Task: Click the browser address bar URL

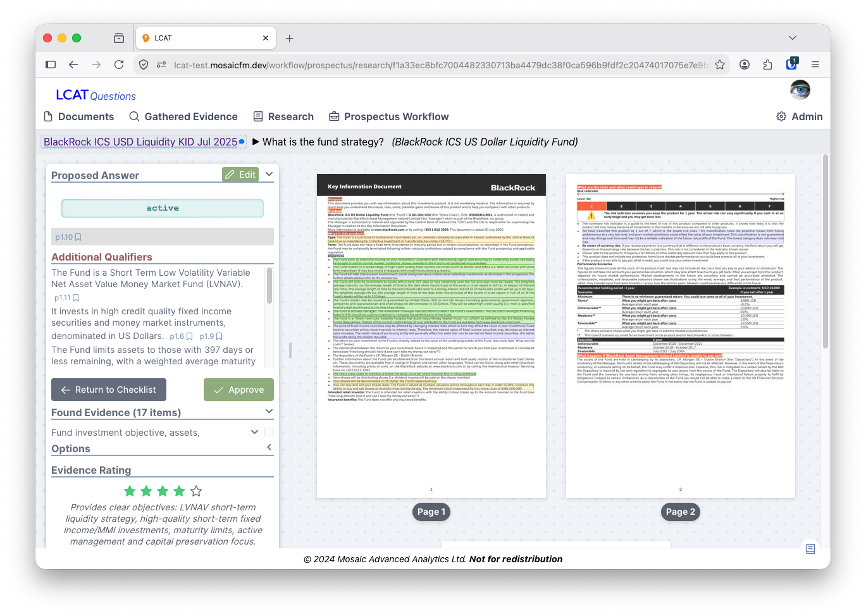Action: (x=441, y=65)
